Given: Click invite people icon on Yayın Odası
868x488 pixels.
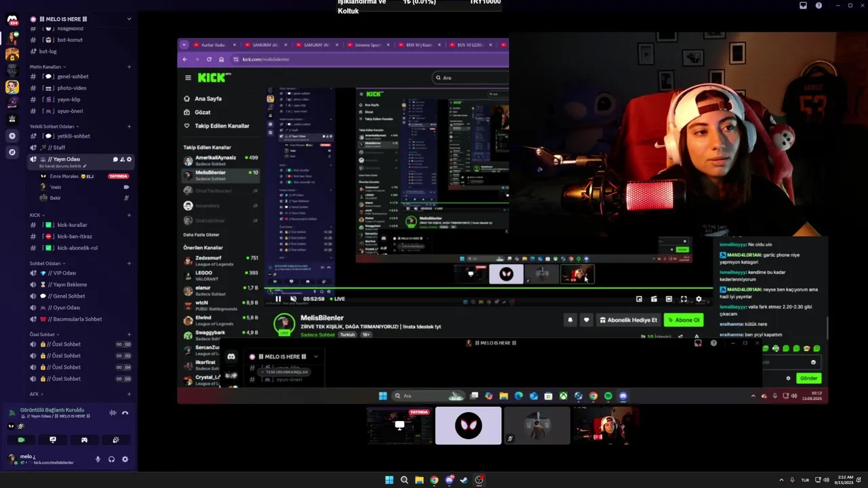Looking at the screenshot, I should click(122, 159).
